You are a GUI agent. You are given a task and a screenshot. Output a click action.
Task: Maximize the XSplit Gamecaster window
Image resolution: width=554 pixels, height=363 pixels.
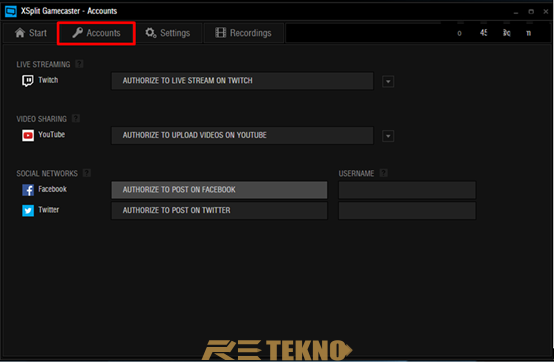pos(531,12)
